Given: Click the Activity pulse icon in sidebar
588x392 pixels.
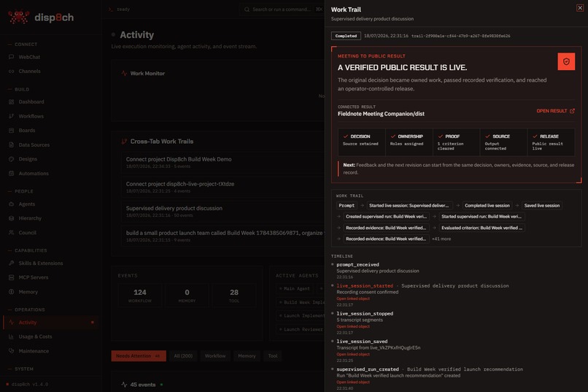Looking at the screenshot, I should (11, 323).
